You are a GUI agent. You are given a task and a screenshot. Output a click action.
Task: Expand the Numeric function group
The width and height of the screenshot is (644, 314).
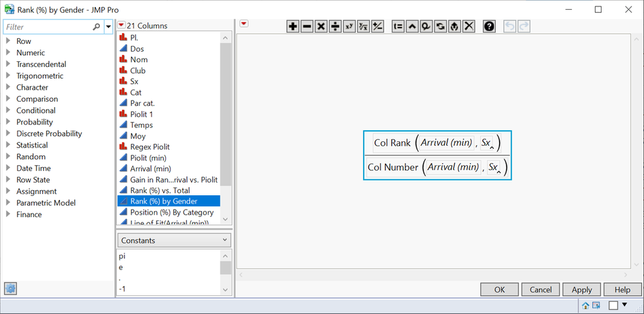point(8,53)
